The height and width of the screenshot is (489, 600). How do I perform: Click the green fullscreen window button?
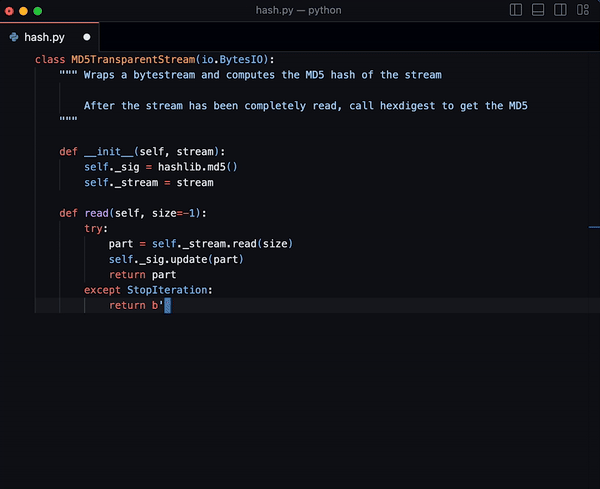[38, 10]
